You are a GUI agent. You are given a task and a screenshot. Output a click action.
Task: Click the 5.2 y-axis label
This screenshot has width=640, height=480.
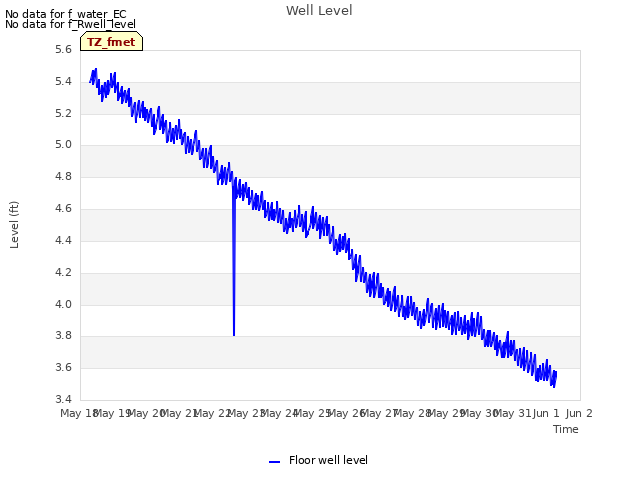click(x=63, y=113)
